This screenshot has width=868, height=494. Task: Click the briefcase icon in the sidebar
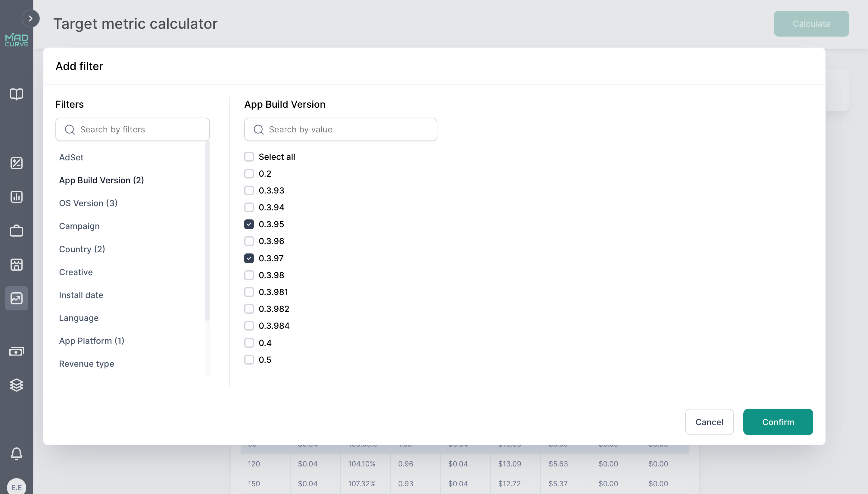(x=17, y=231)
